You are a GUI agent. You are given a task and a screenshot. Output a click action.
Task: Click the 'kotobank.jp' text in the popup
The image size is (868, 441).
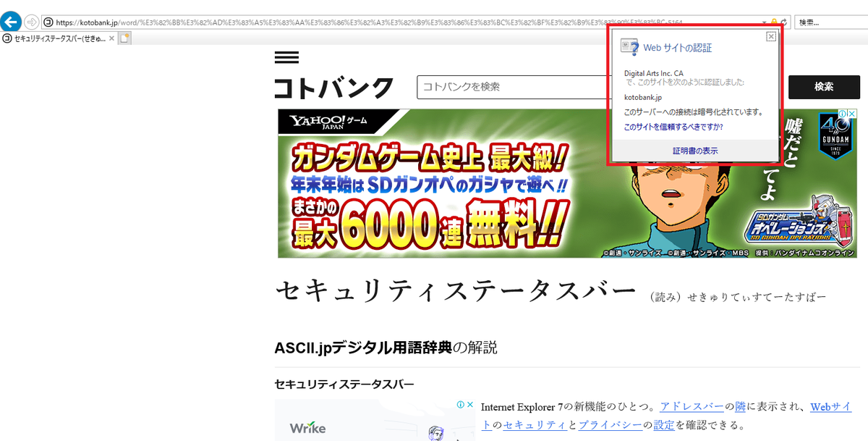pyautogui.click(x=642, y=97)
